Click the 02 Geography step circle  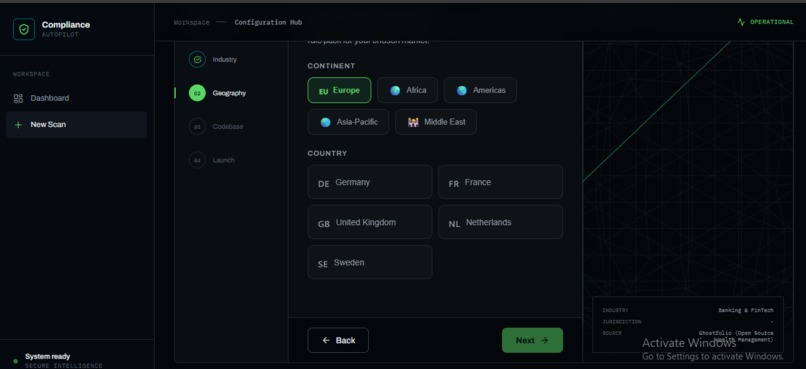[197, 93]
